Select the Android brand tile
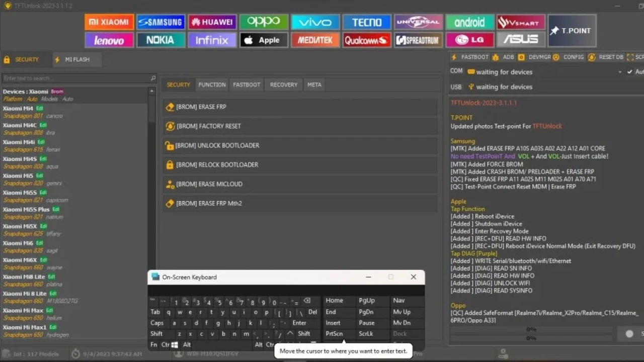Viewport: 644px width, 362px height. [469, 22]
